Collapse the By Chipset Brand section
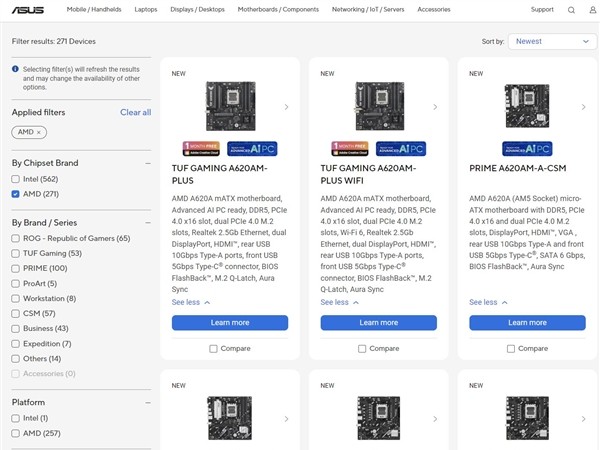This screenshot has height=450, width=600. coord(148,163)
